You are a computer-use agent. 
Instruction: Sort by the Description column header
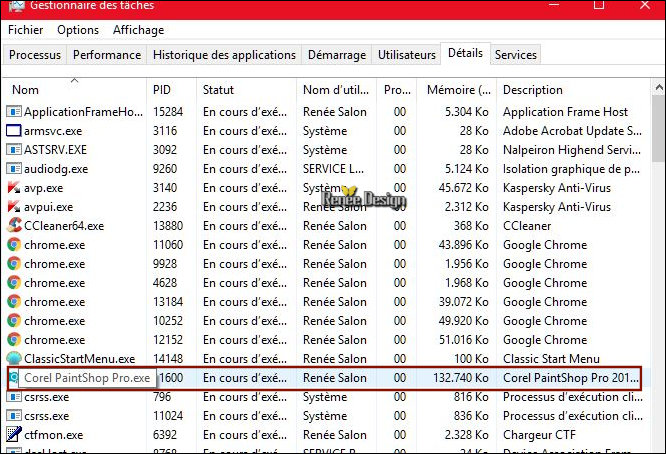[573, 90]
